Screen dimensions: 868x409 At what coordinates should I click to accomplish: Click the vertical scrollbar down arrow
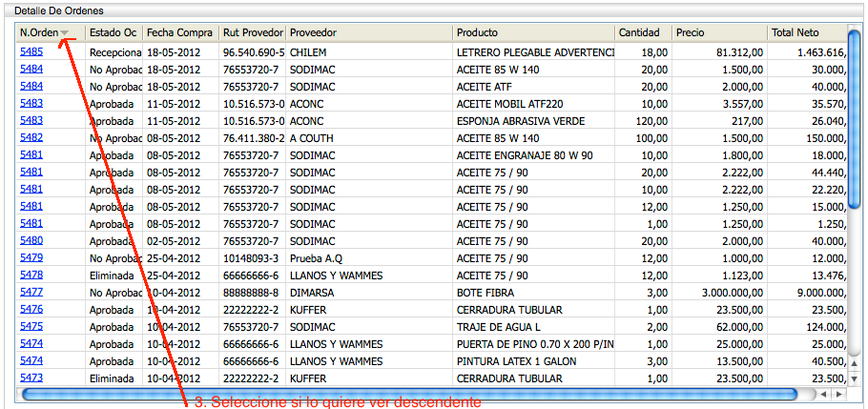[854, 378]
